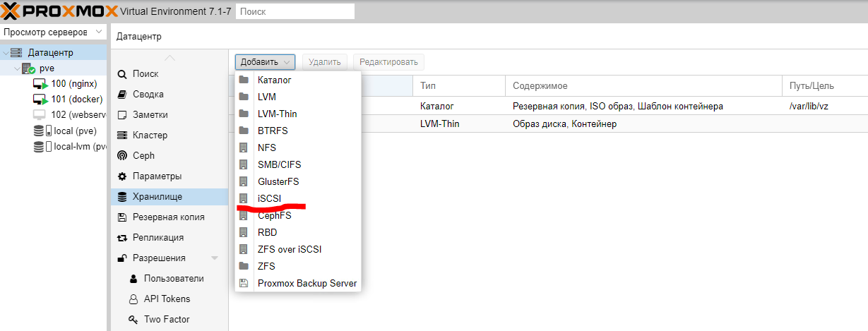
Task: Click the Two Factor key icon
Action: pos(133,319)
